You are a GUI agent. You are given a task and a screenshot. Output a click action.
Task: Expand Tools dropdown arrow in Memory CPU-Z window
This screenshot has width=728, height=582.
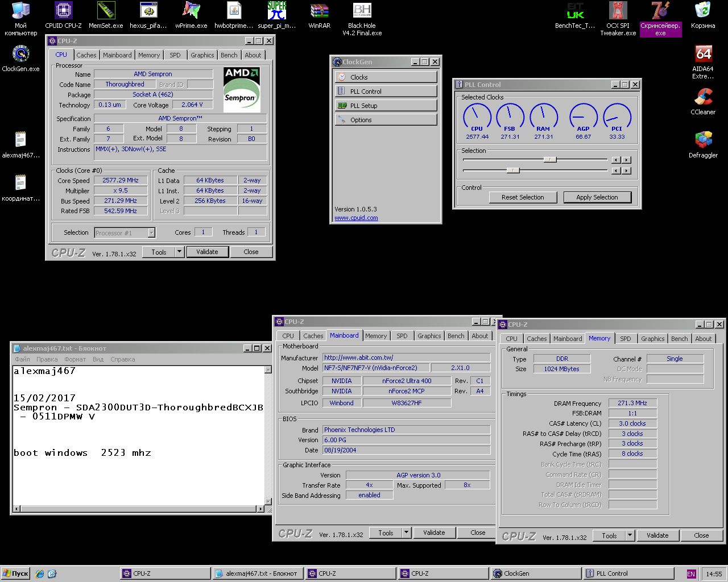tap(630, 535)
